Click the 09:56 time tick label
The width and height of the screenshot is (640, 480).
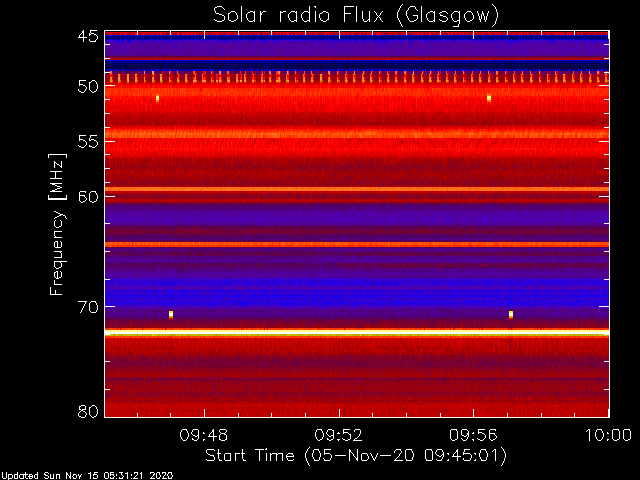pyautogui.click(x=473, y=435)
